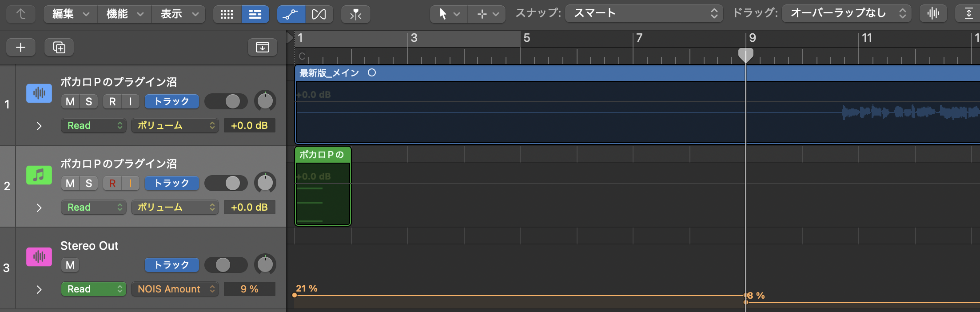Toggle the Flex view icon
The width and height of the screenshot is (980, 312).
319,14
